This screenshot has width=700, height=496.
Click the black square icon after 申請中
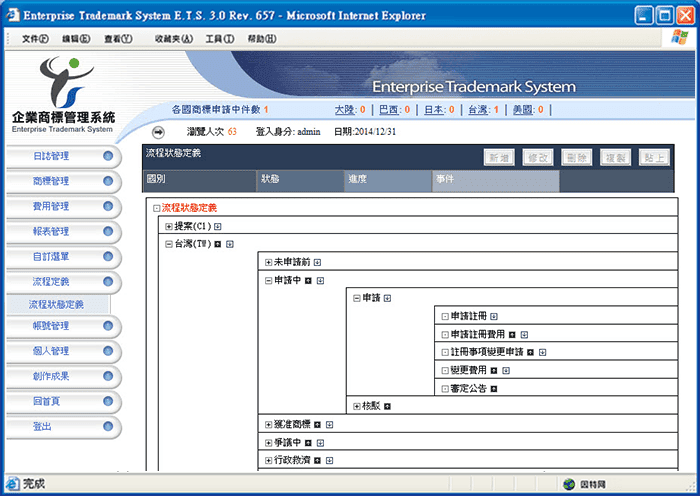[x=308, y=280]
